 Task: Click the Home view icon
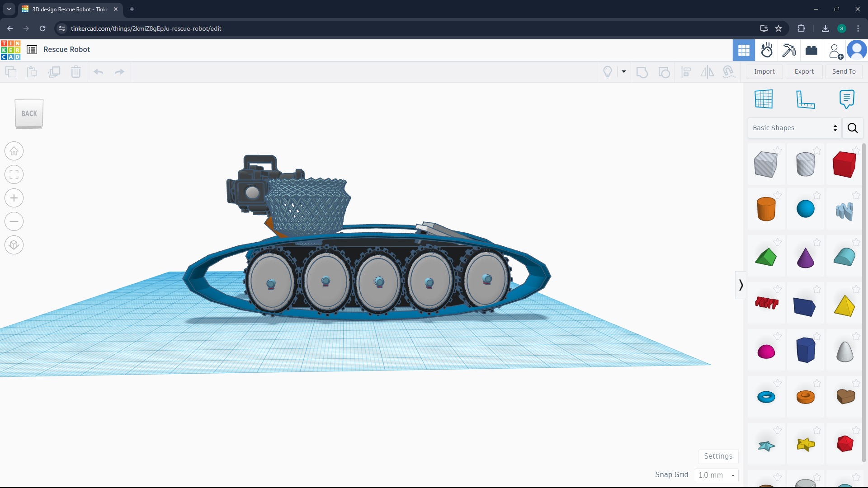point(14,151)
